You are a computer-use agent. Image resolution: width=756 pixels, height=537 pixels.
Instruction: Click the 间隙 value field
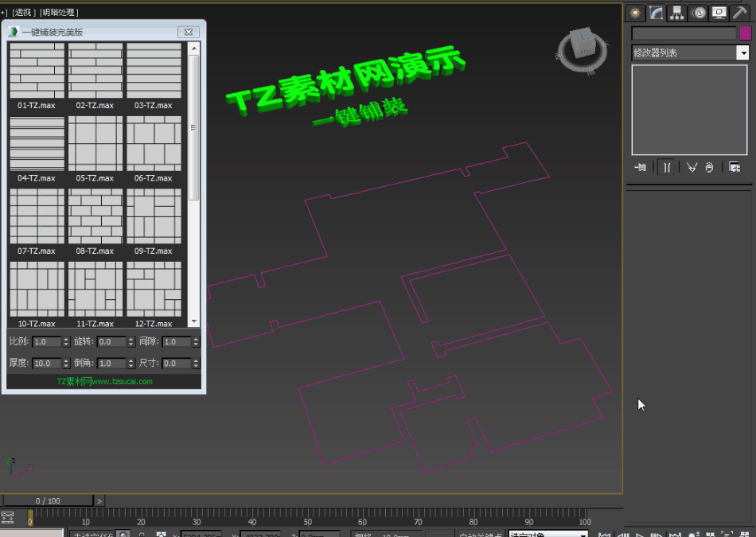(177, 342)
